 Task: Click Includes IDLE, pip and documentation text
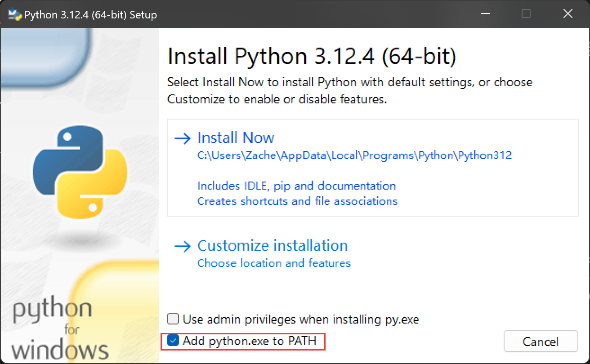tap(296, 186)
